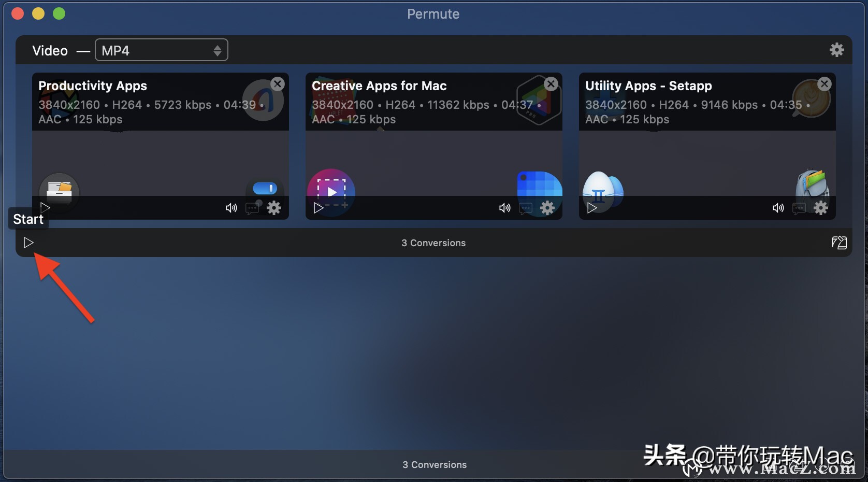Image resolution: width=868 pixels, height=482 pixels.
Task: Remove the Creative Apps for Mac video
Action: tap(552, 84)
